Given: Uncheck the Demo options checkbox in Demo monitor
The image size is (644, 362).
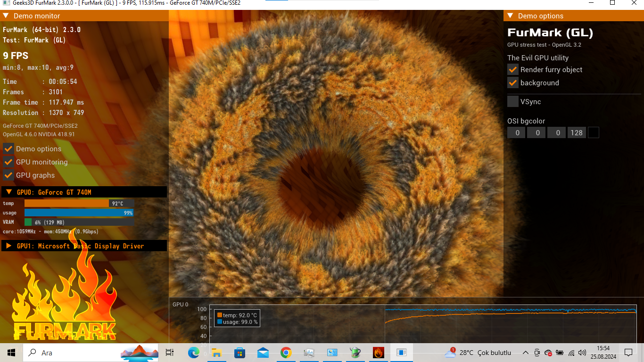Looking at the screenshot, I should (8, 148).
